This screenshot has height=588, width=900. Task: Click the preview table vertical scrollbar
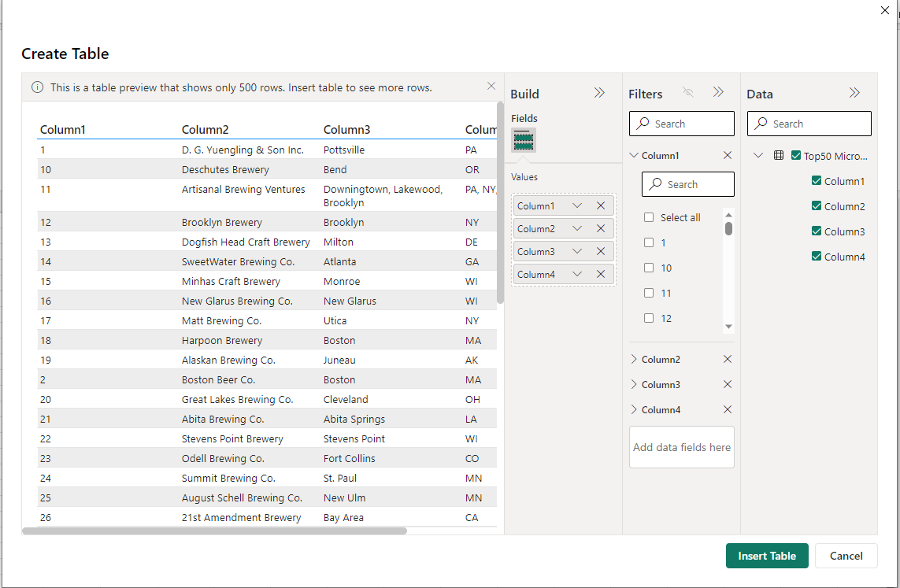500,203
